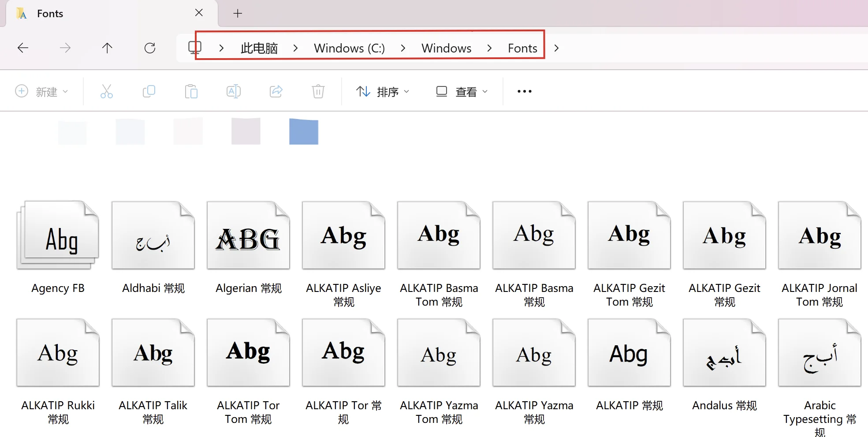Click the Delete trash icon
Screen dimensions: 868x437
click(317, 91)
